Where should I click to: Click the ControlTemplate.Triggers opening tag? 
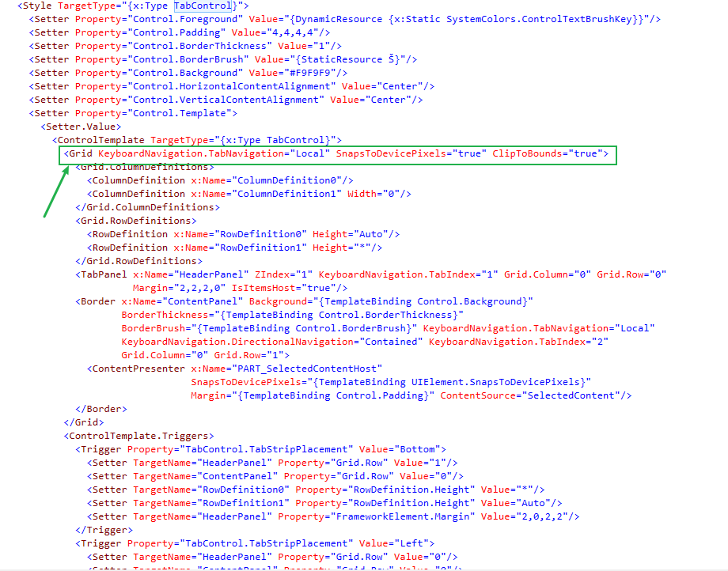(x=138, y=436)
